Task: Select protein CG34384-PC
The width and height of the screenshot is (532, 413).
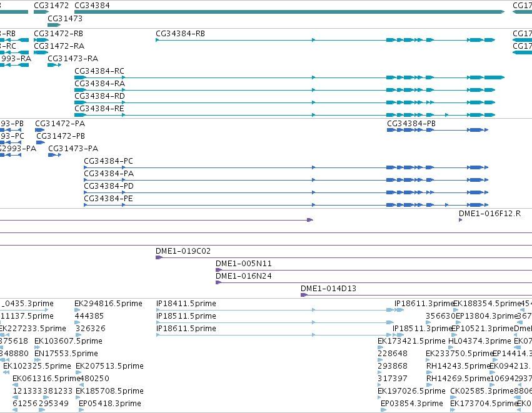Action: pos(286,167)
